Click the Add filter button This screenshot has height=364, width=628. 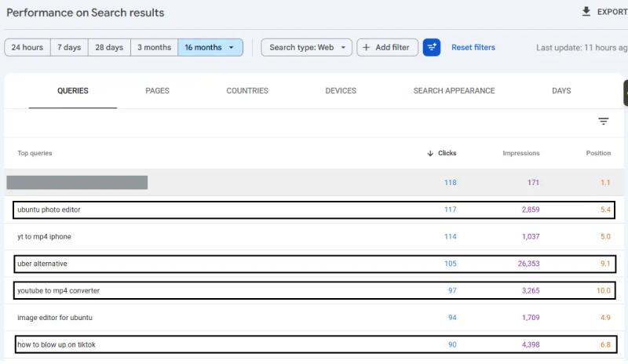[x=387, y=47]
